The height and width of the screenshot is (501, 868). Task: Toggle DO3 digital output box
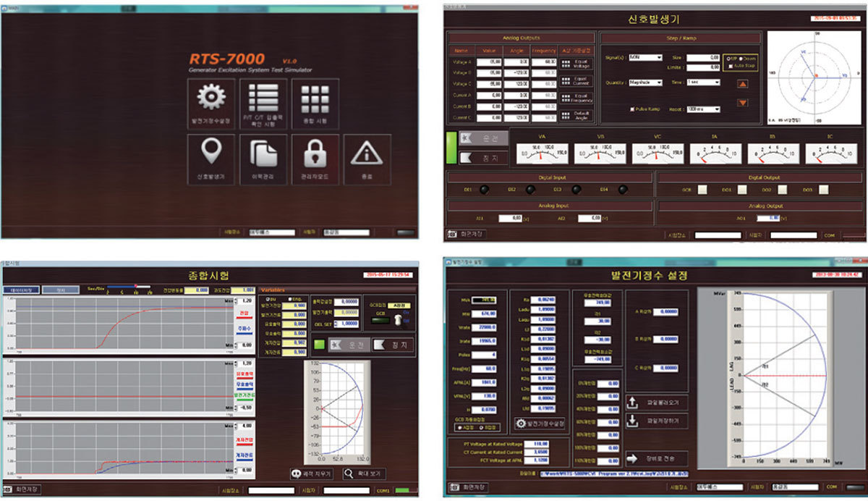click(824, 190)
